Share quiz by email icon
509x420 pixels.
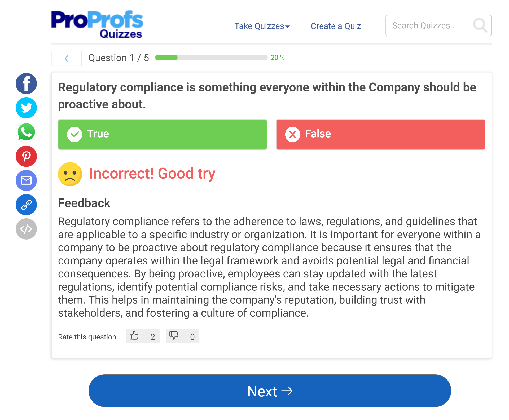(26, 180)
